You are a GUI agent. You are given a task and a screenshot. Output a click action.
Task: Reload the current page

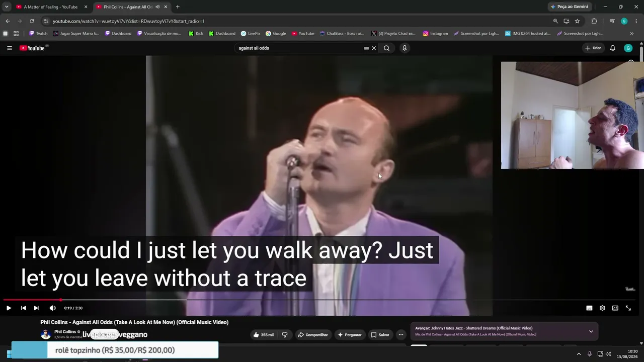click(32, 21)
